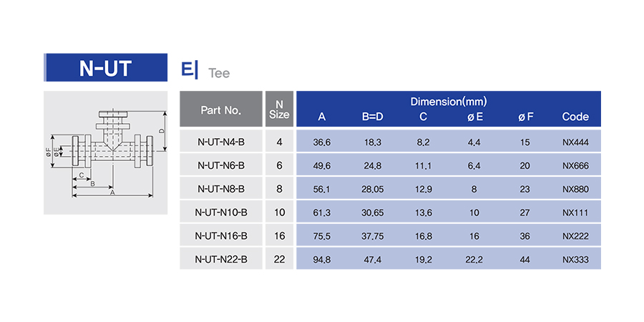Click the B=D column header
The width and height of the screenshot is (644, 322).
click(x=373, y=117)
